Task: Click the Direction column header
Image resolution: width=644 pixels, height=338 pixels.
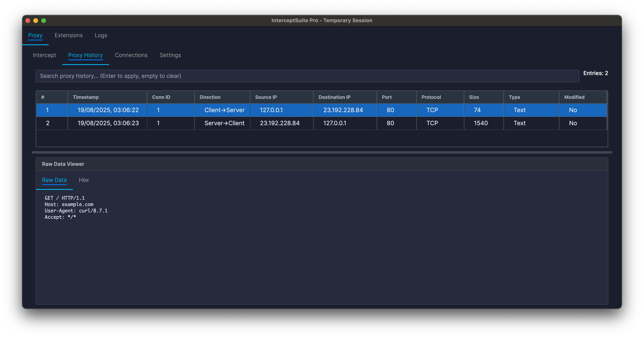Action: (x=210, y=97)
